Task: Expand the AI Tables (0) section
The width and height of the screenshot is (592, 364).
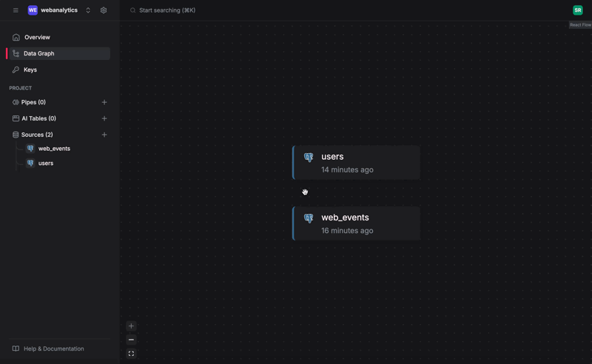Action: pos(38,118)
